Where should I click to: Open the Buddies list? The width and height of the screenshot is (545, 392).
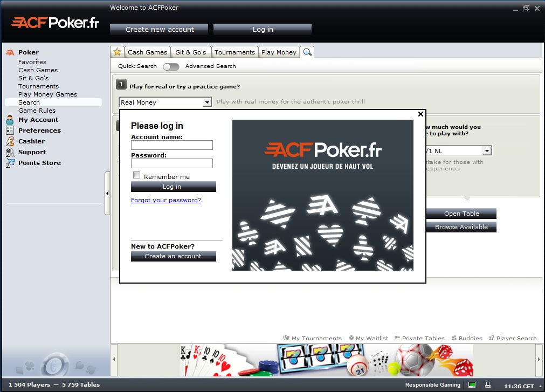[467, 338]
